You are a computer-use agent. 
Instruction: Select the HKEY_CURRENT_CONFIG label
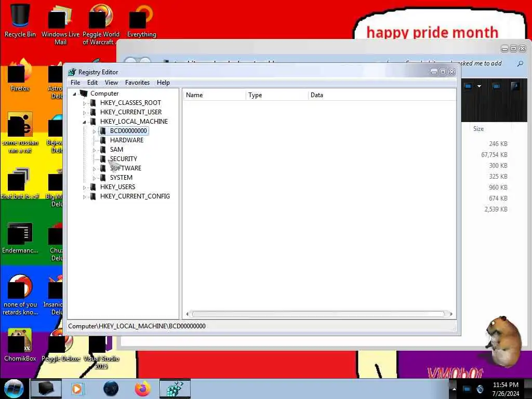click(x=135, y=196)
